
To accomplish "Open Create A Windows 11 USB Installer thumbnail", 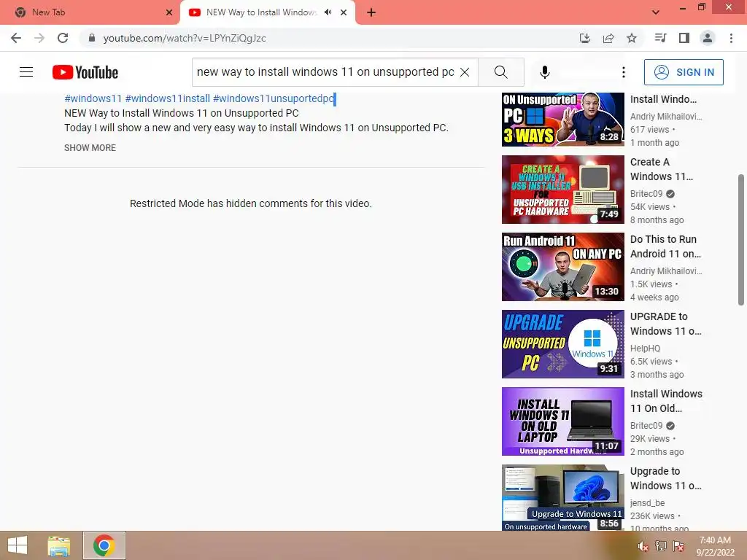I will [562, 190].
